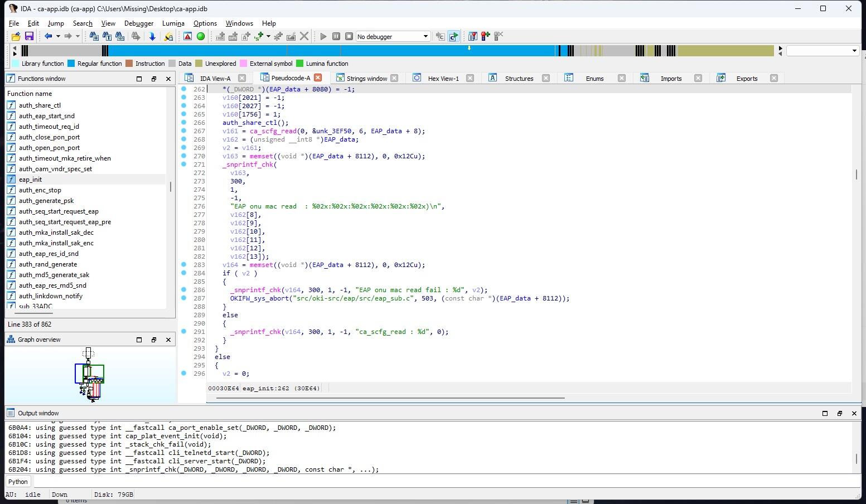
Task: Close the Functions window panel
Action: (x=168, y=79)
